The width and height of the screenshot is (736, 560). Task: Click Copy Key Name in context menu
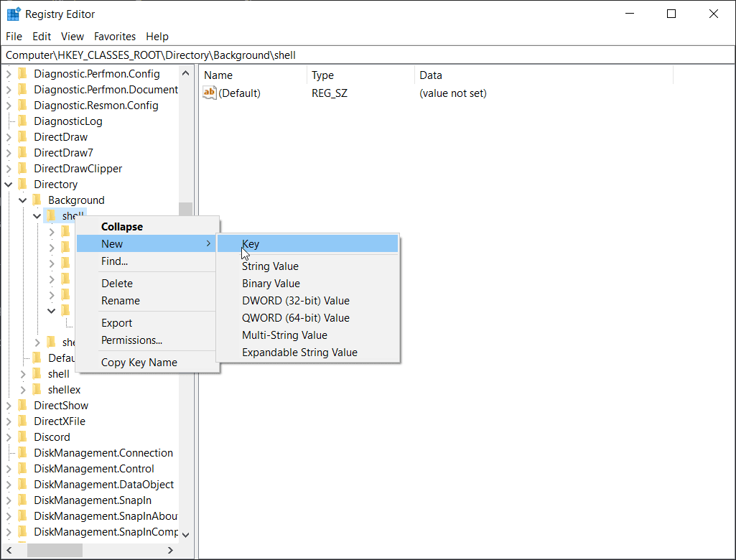pyautogui.click(x=139, y=363)
